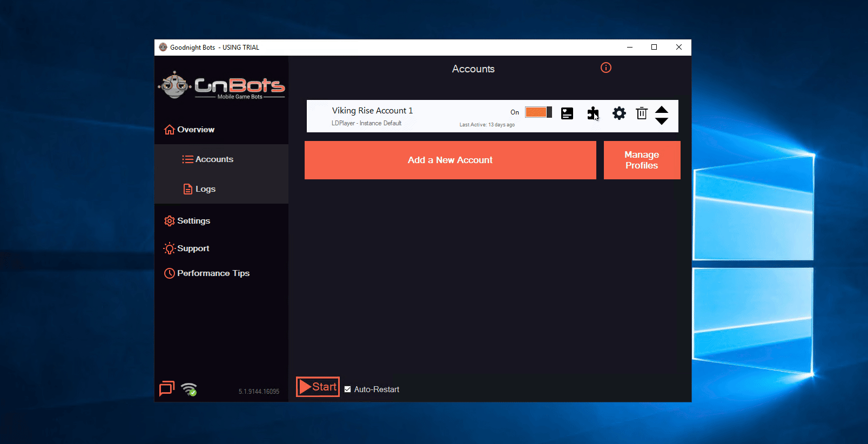868x444 pixels.
Task: Open Manage Profiles
Action: [x=642, y=160]
